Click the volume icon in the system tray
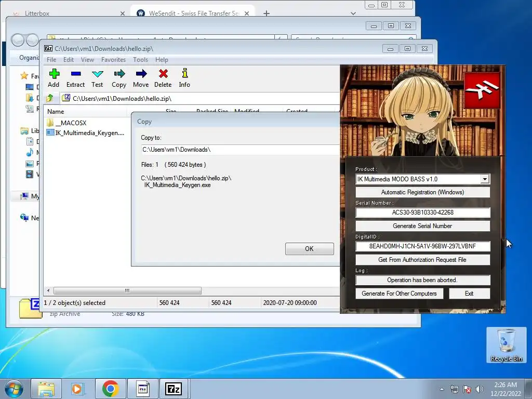The width and height of the screenshot is (532, 399). pos(480,389)
